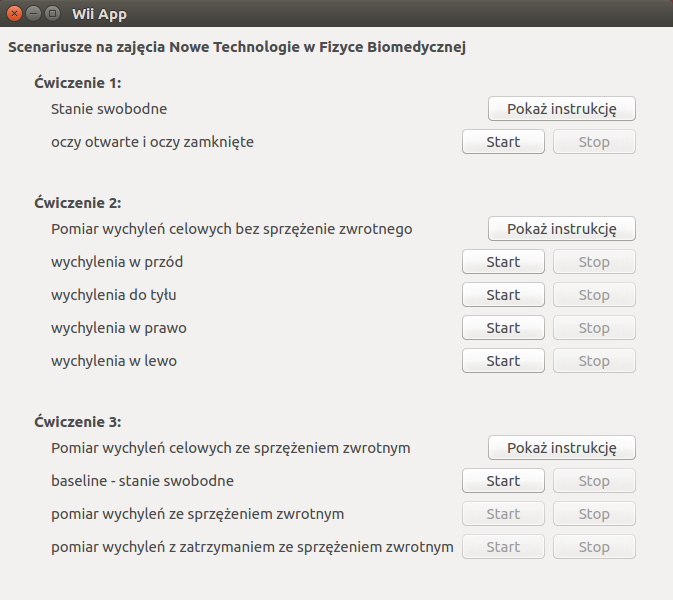Start 'wychylenia w przód' recording
The width and height of the screenshot is (673, 600).
point(503,261)
